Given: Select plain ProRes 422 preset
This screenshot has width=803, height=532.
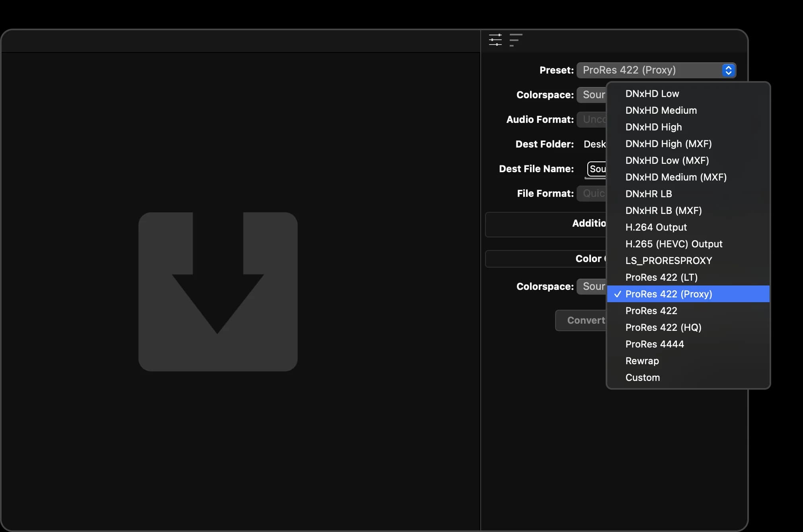Looking at the screenshot, I should tap(688, 311).
